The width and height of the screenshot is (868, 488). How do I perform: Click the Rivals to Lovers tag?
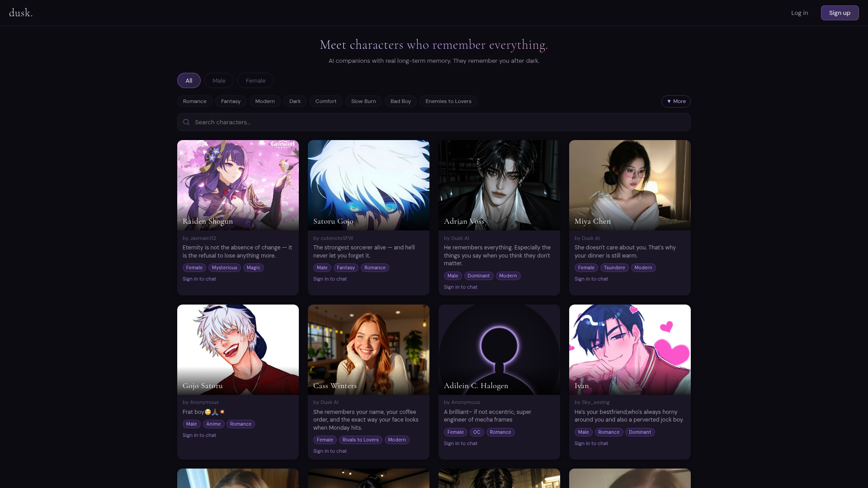point(361,440)
